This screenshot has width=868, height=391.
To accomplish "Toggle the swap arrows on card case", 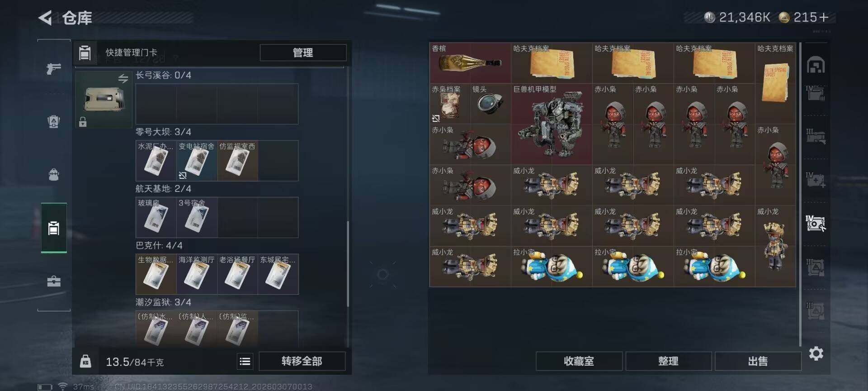I will pyautogui.click(x=123, y=78).
